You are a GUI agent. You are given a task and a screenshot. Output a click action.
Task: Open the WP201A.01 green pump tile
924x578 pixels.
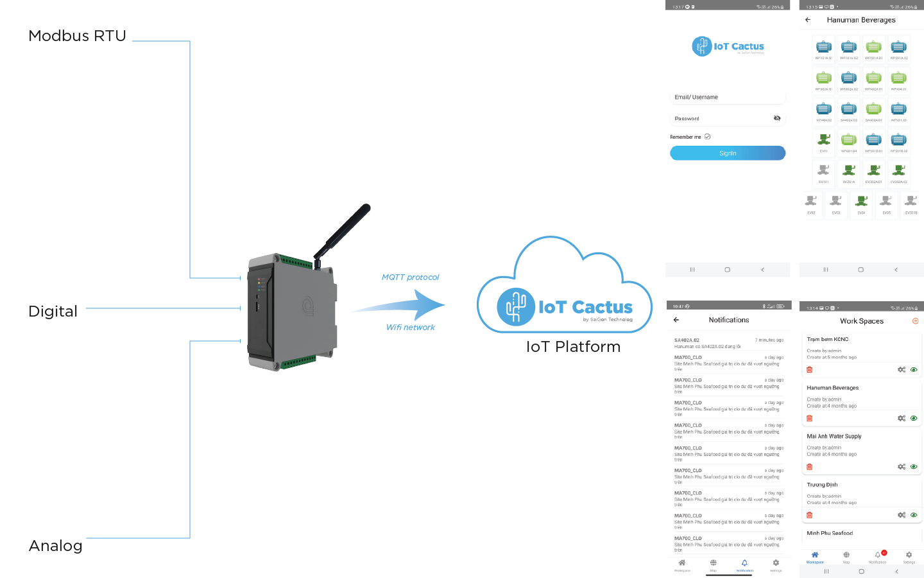click(x=873, y=49)
